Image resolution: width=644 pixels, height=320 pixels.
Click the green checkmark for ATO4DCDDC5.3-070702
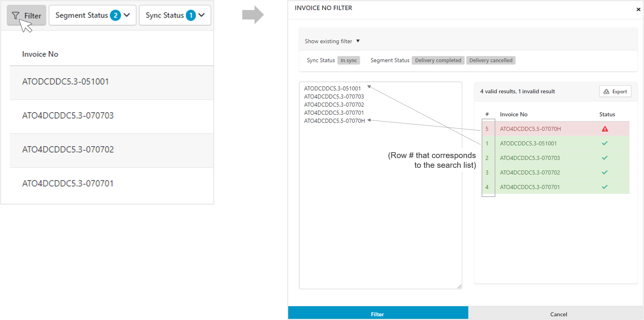(604, 172)
